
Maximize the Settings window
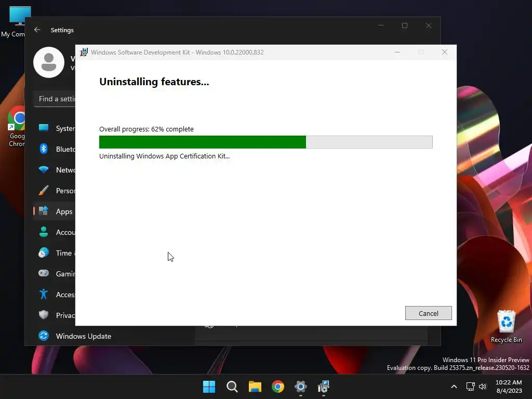(x=404, y=25)
